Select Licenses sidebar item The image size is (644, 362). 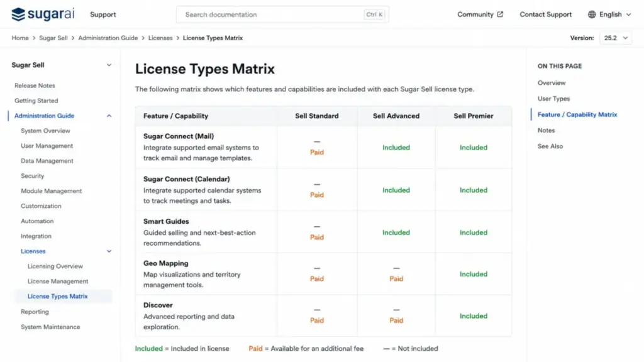[x=33, y=251]
